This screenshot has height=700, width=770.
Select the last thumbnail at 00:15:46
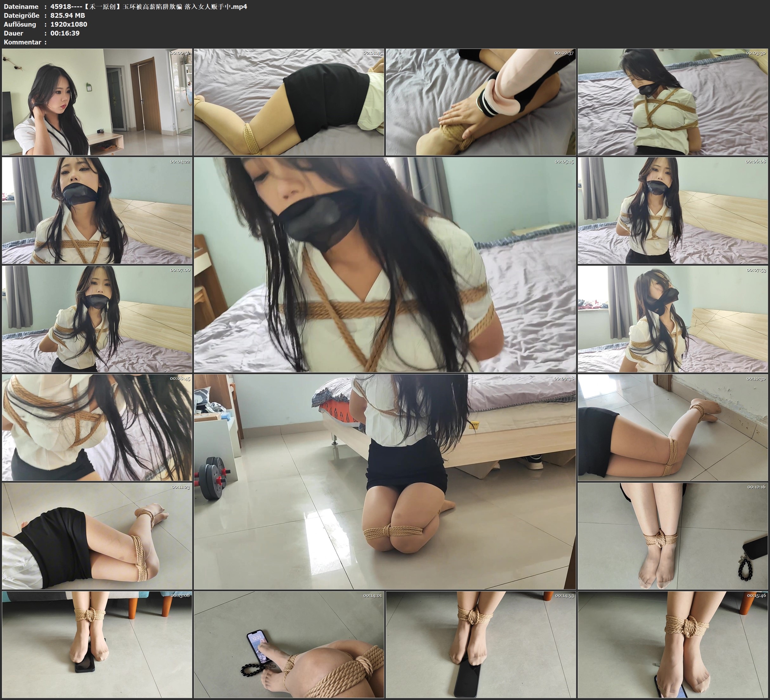[673, 644]
